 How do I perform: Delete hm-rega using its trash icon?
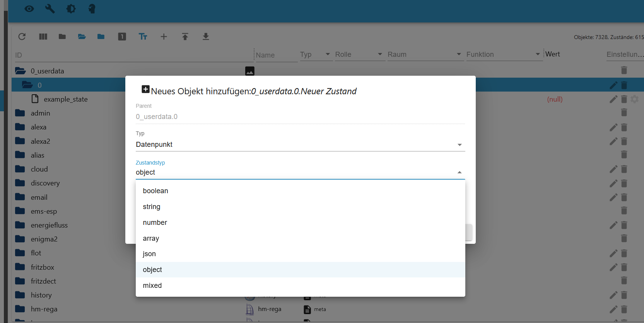click(624, 309)
